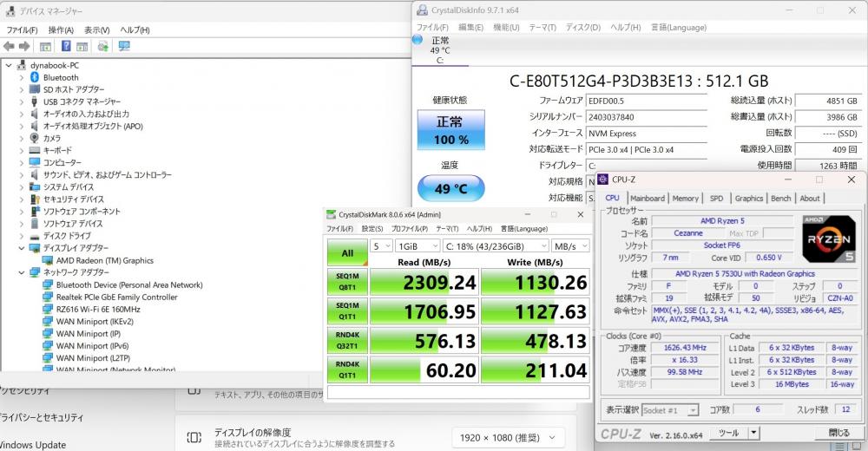868x451 pixels.
Task: Select WAN Miniport (IKEv2) entry
Action: [95, 322]
